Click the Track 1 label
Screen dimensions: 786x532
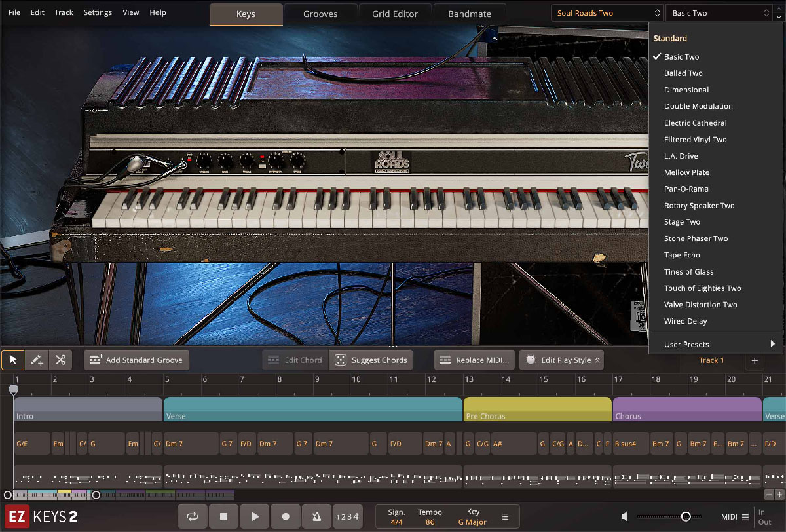pyautogui.click(x=711, y=360)
